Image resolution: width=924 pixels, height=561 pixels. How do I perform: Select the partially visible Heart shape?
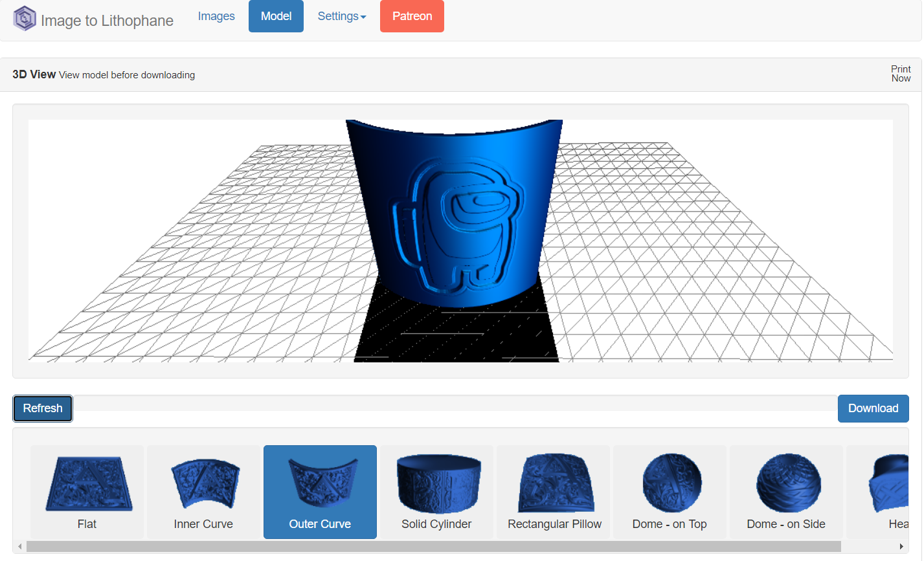point(888,492)
